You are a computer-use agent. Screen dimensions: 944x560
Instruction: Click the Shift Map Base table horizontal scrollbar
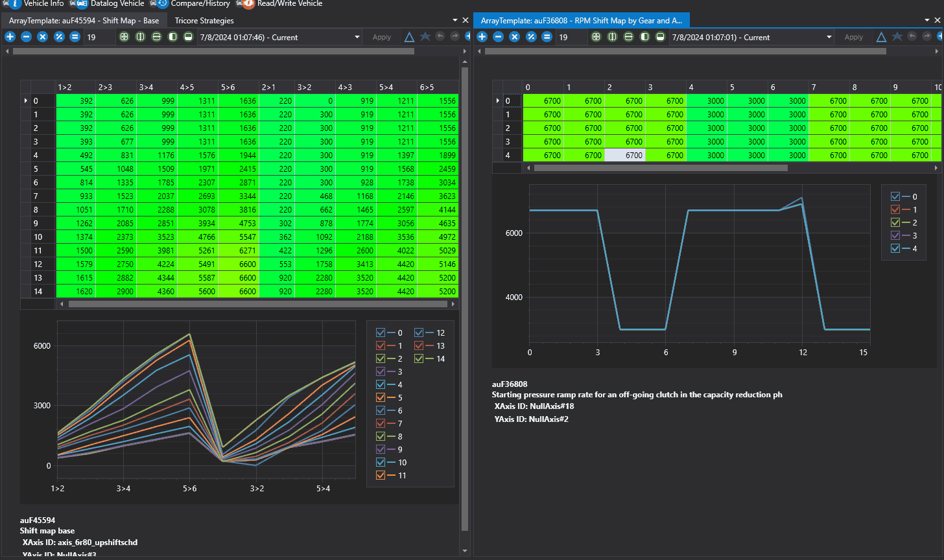pos(258,303)
